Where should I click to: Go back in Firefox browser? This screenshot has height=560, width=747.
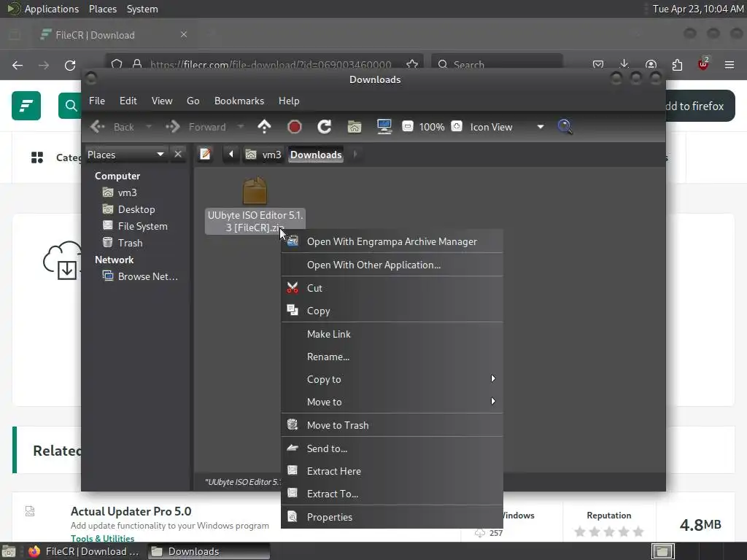(x=18, y=65)
